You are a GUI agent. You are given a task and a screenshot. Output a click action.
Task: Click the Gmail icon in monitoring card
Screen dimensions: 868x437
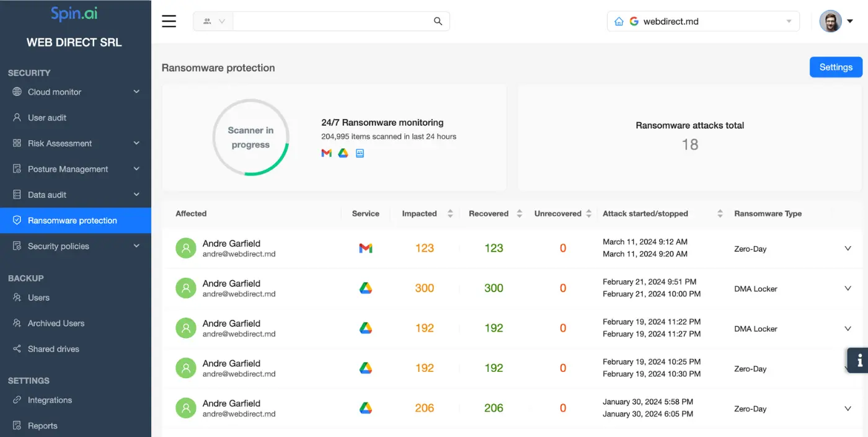(326, 153)
